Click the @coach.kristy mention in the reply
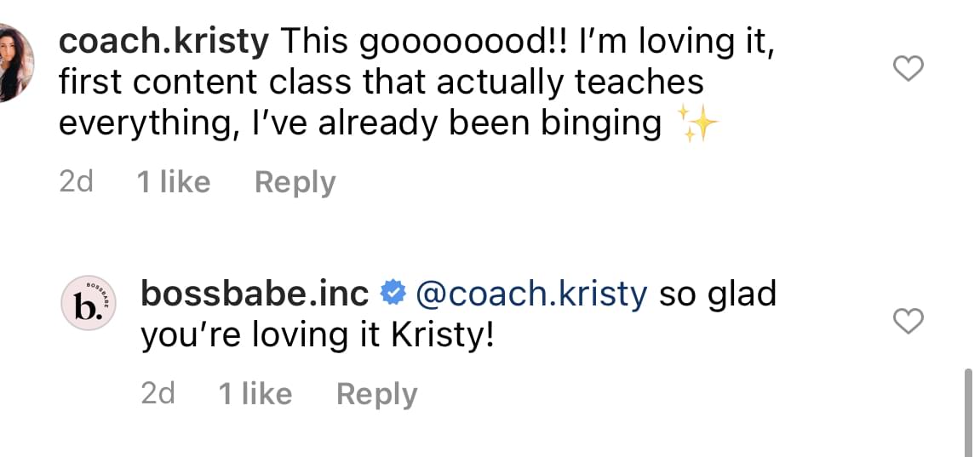 (531, 294)
